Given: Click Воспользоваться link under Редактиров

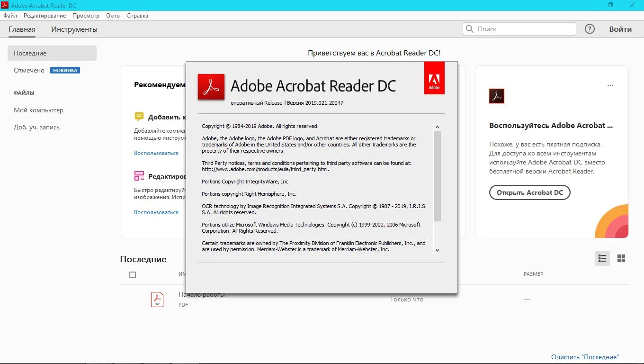Looking at the screenshot, I should pyautogui.click(x=156, y=212).
